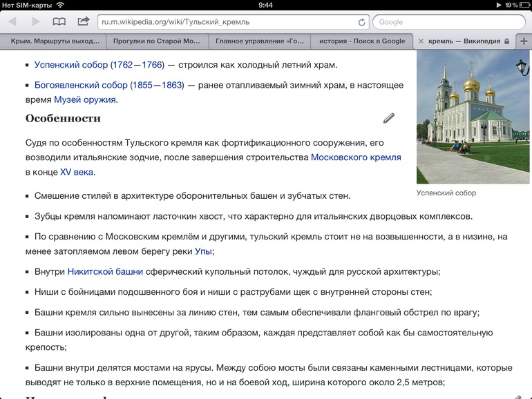
Task: Switch to the Крым. Маршруты tab
Action: click(55, 41)
